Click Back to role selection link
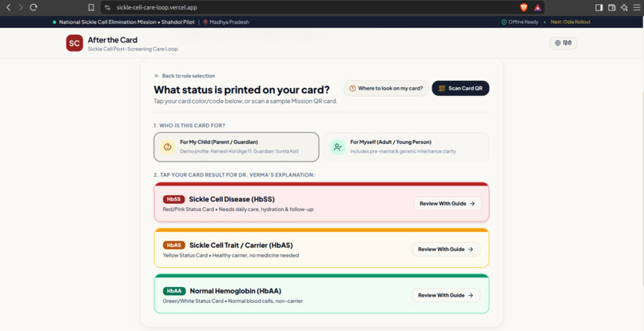Screen dimensions: 644x331 click(185, 76)
